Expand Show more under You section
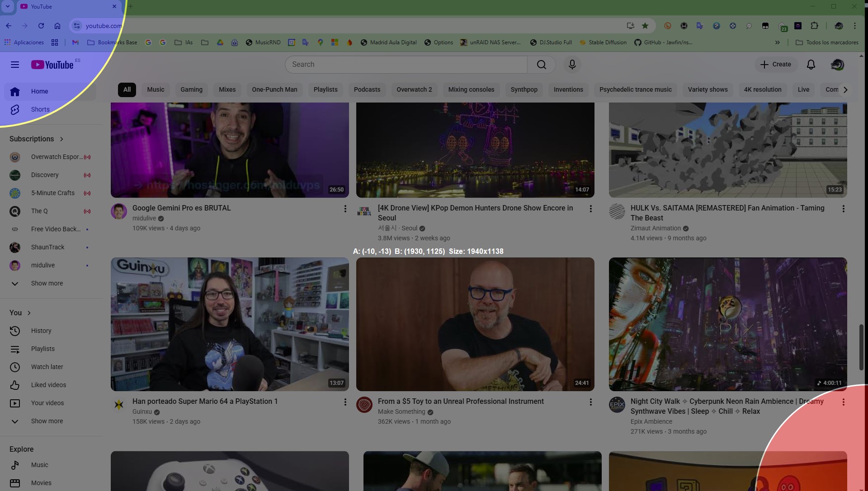The height and width of the screenshot is (491, 868). point(47,421)
